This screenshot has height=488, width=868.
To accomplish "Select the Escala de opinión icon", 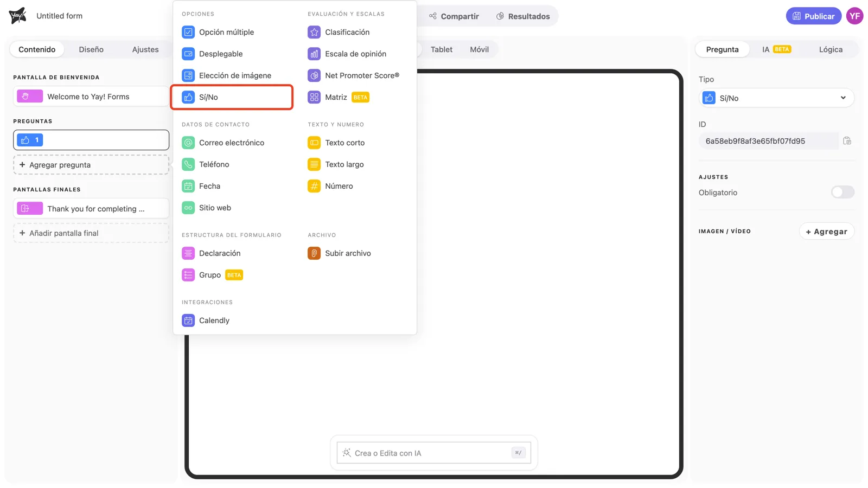I will click(314, 54).
